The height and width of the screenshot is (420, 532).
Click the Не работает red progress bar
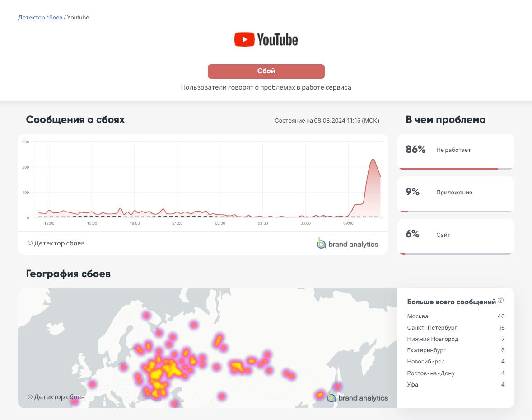point(448,169)
